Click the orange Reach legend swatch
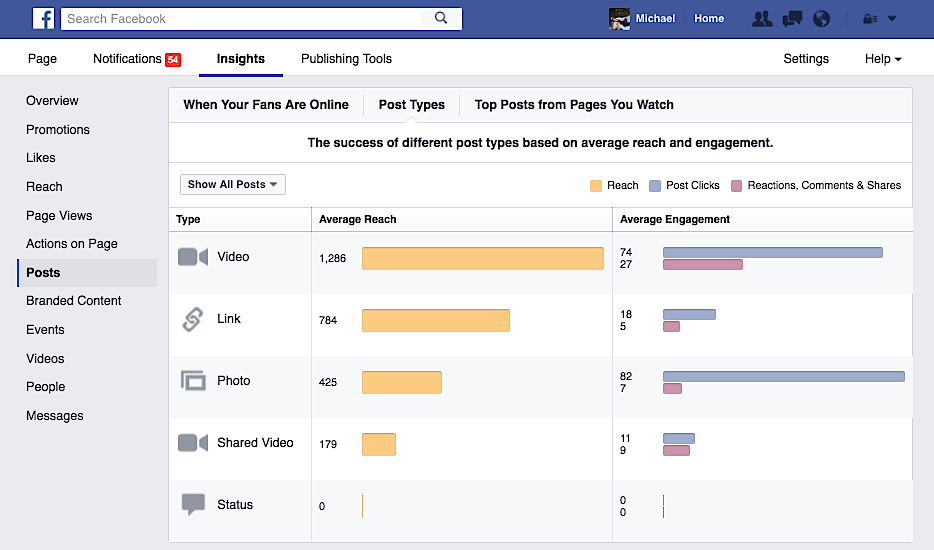 pos(596,186)
